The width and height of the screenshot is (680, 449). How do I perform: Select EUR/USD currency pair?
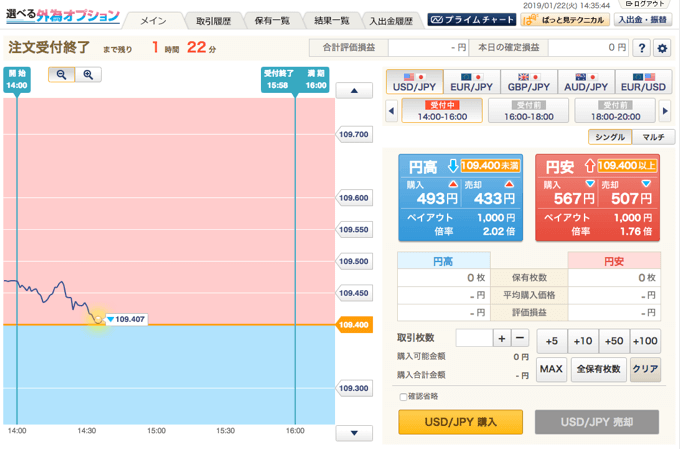click(643, 82)
